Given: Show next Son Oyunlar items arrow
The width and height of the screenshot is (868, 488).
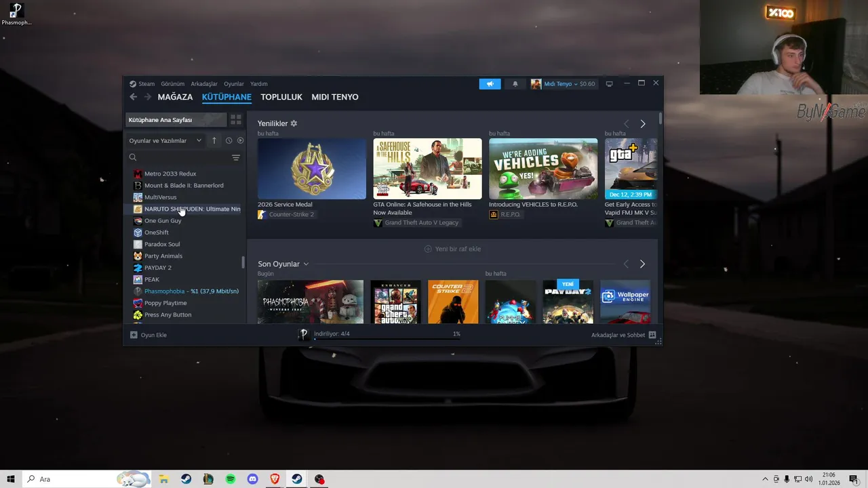Looking at the screenshot, I should 643,264.
